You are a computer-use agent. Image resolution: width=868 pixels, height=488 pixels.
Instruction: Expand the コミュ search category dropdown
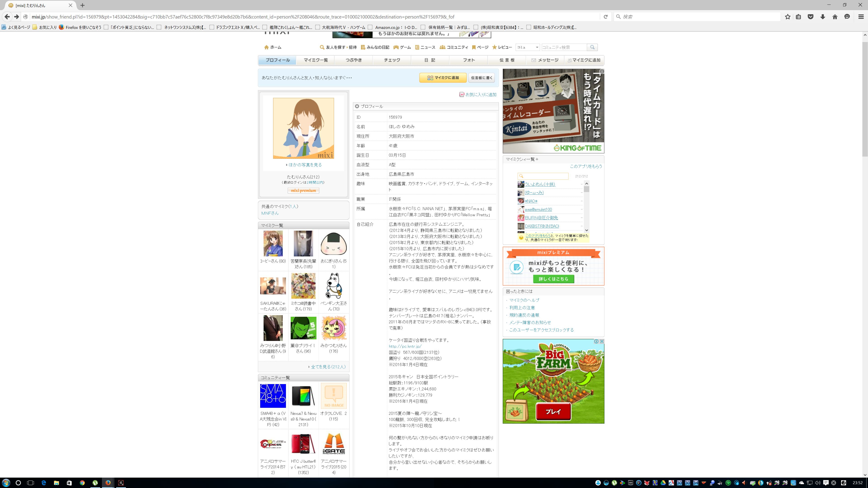[x=527, y=47]
